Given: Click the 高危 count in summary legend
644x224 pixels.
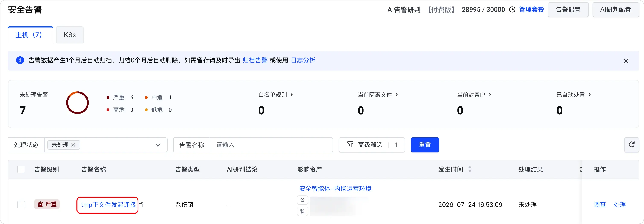Looking at the screenshot, I should pyautogui.click(x=132, y=110).
